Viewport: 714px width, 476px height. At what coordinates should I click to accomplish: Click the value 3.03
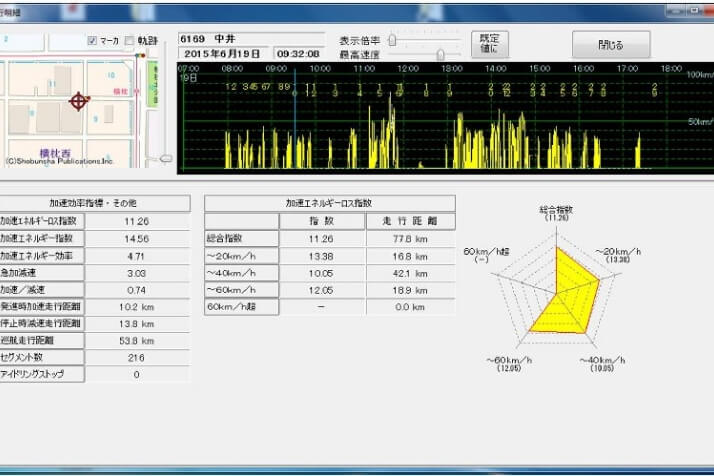(x=137, y=273)
